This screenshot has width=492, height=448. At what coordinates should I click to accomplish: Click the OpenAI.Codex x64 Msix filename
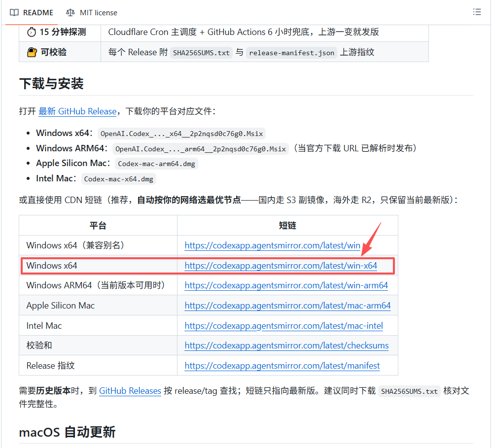(x=182, y=134)
